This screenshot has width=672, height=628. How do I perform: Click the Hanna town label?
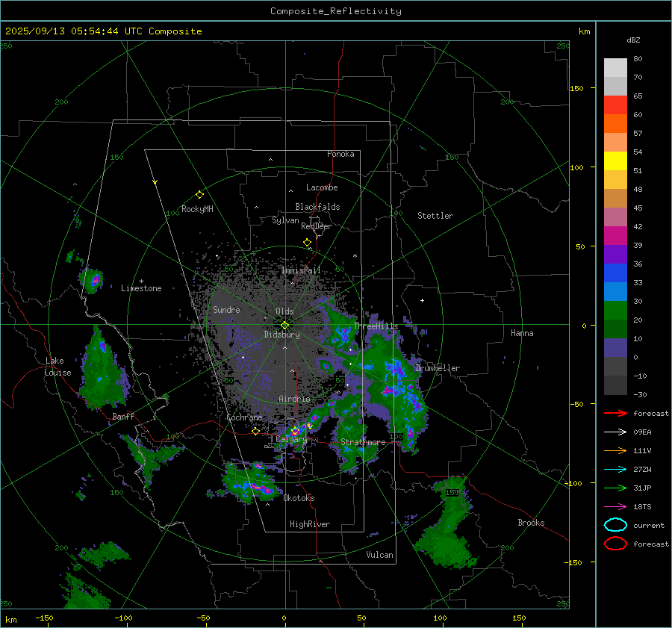[x=522, y=333]
